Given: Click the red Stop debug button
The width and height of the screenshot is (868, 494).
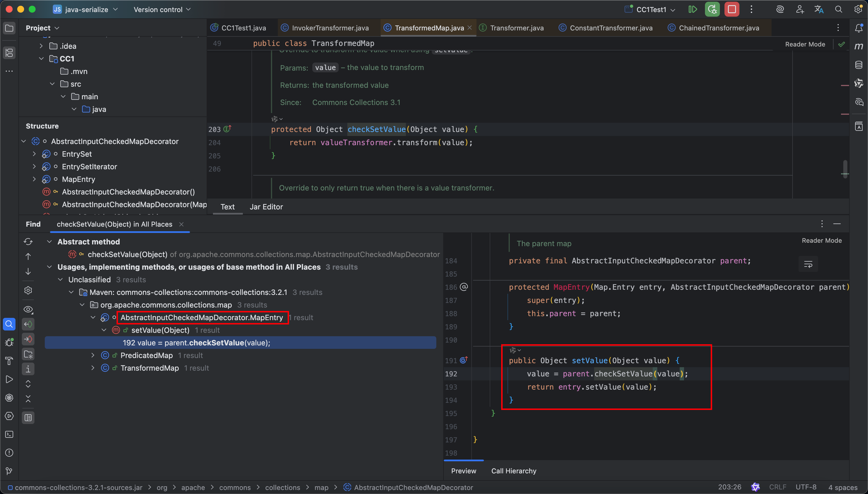Looking at the screenshot, I should [x=732, y=9].
